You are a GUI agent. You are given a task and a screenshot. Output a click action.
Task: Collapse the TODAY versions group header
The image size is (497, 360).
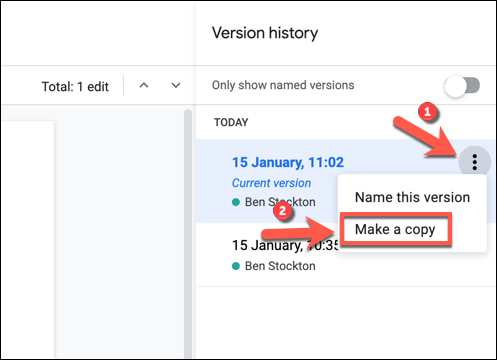pos(231,122)
